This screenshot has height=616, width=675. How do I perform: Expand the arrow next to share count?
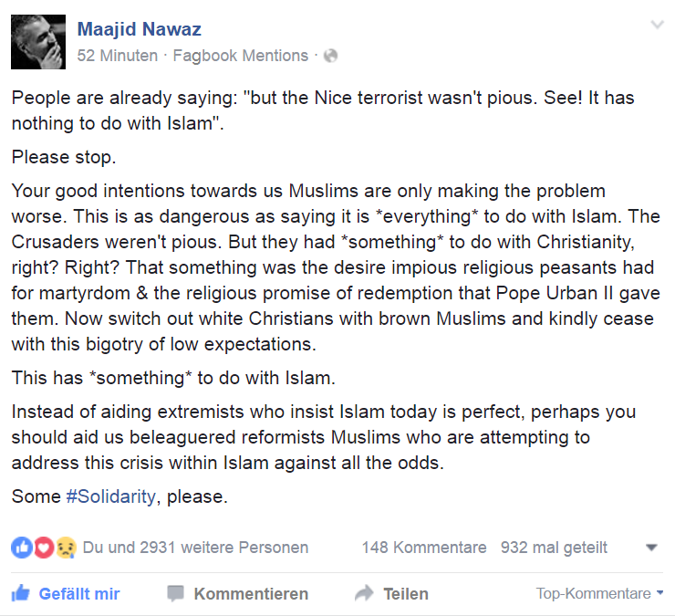tap(651, 548)
